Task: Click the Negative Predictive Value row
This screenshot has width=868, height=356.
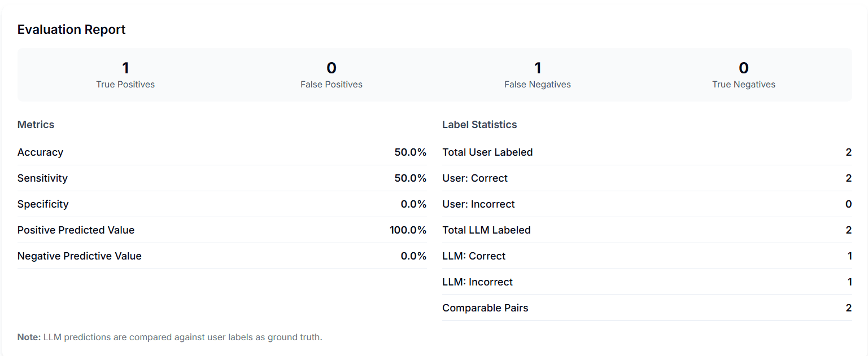Action: [221, 256]
